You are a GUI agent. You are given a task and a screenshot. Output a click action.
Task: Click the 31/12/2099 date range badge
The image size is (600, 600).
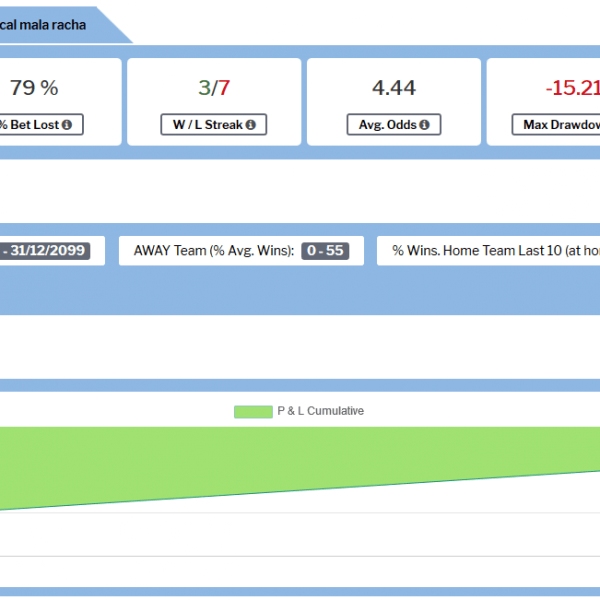click(x=45, y=251)
